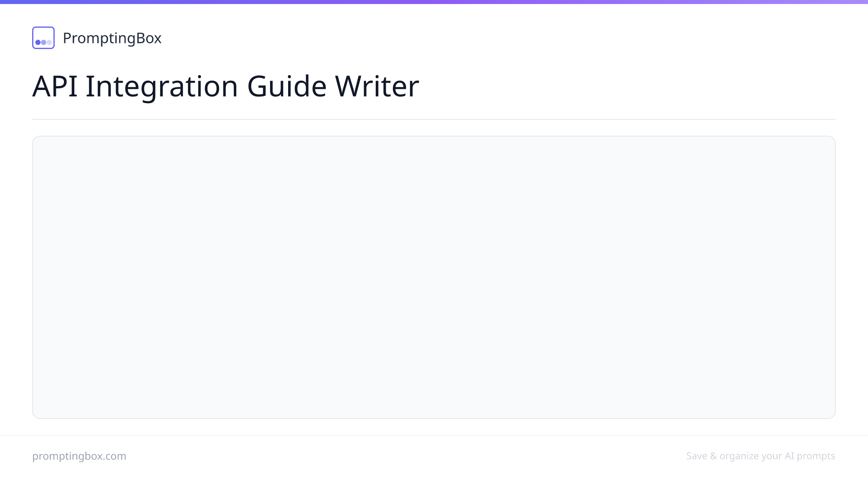Click the lightest dot in the logo
This screenshot has width=868, height=482.
pyautogui.click(x=49, y=42)
